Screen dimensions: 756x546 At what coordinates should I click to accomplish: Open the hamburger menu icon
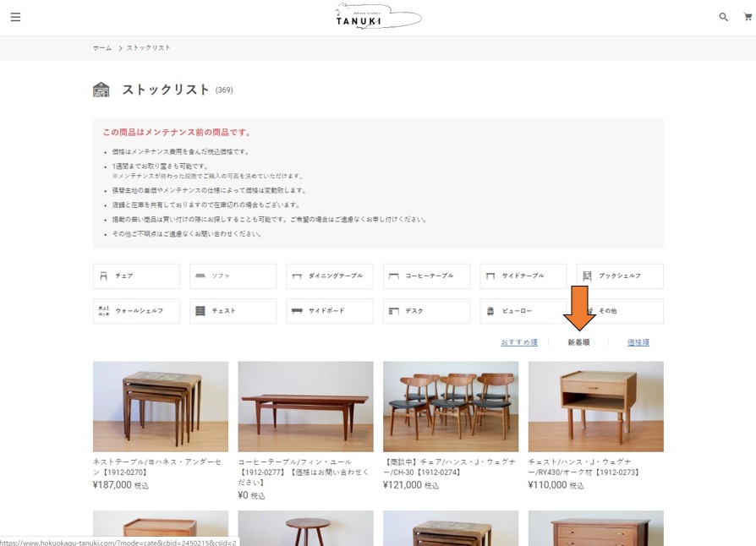pyautogui.click(x=15, y=17)
